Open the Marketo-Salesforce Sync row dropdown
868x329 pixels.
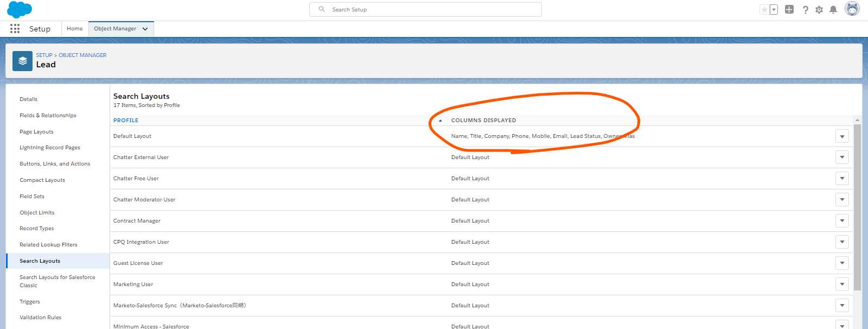[842, 306]
